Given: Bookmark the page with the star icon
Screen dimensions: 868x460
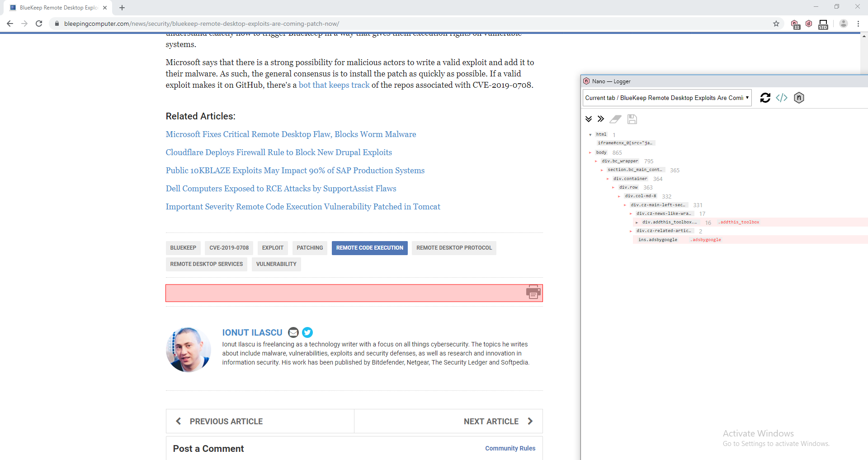Looking at the screenshot, I should coord(776,24).
